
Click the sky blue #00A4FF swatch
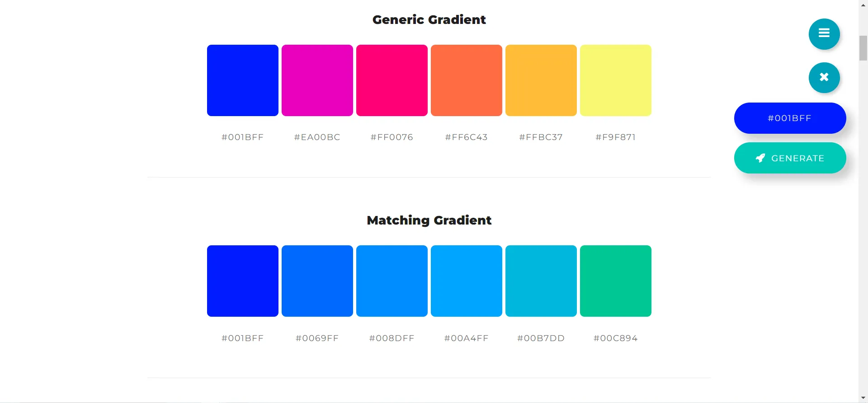point(467,281)
